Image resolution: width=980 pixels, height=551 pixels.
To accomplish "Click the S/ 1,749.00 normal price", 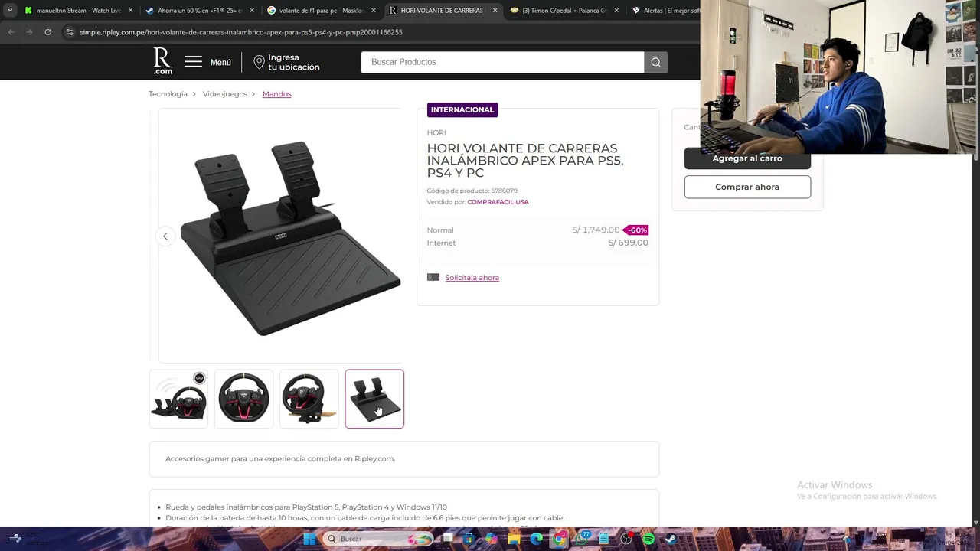I will coord(596,230).
